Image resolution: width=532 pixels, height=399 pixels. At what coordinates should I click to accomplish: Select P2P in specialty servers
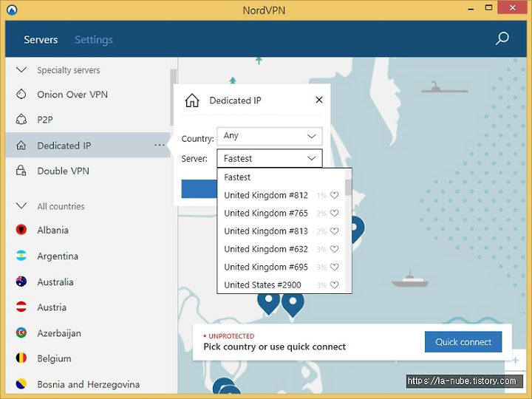45,120
